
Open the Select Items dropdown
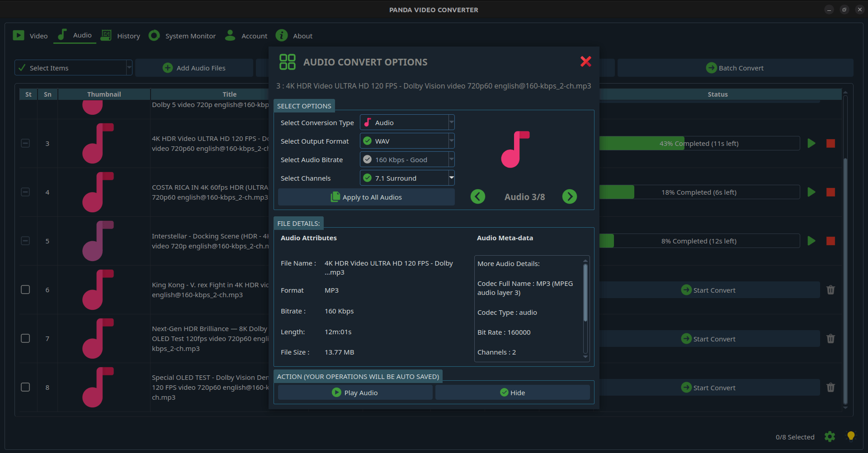pos(73,68)
